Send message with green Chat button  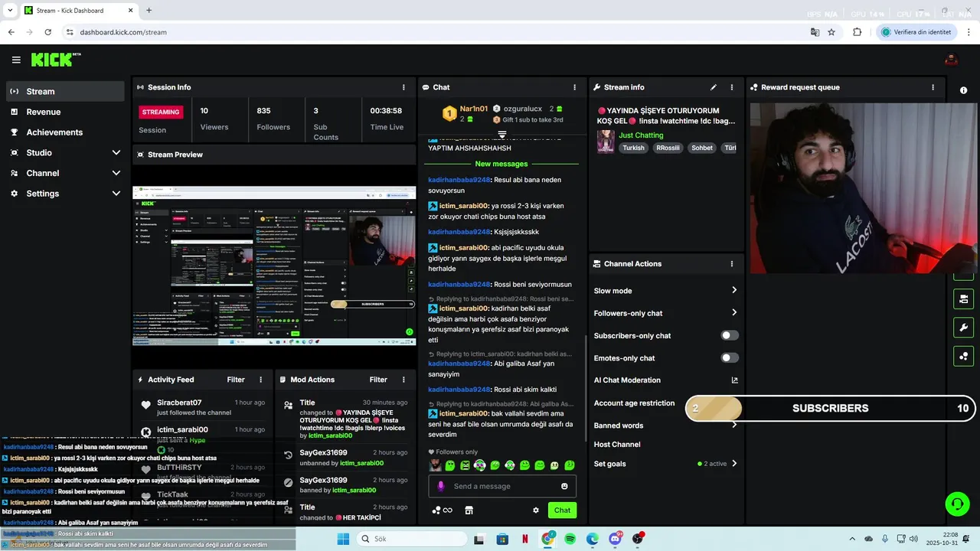point(562,510)
